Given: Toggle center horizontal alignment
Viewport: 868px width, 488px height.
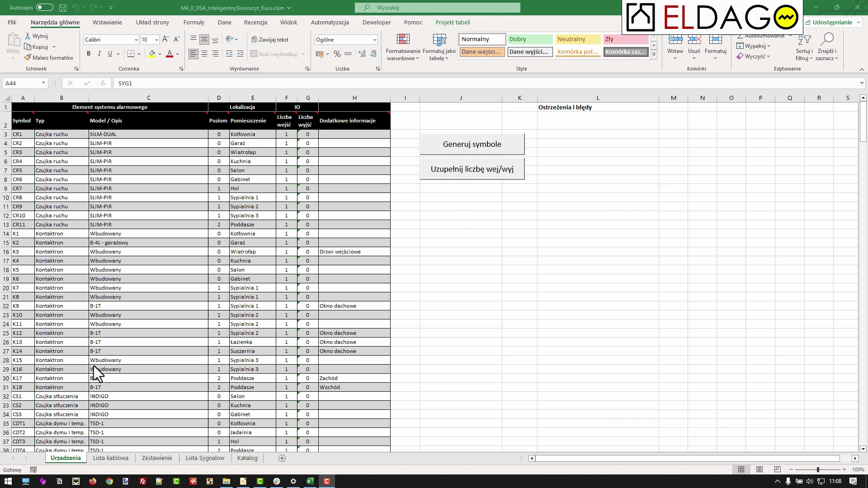Looking at the screenshot, I should click(x=204, y=54).
